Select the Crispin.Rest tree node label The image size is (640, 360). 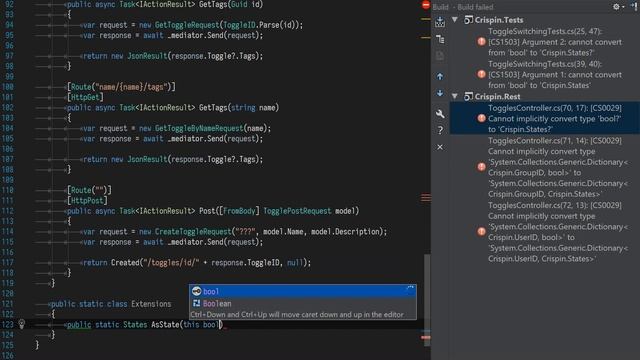pos(498,96)
